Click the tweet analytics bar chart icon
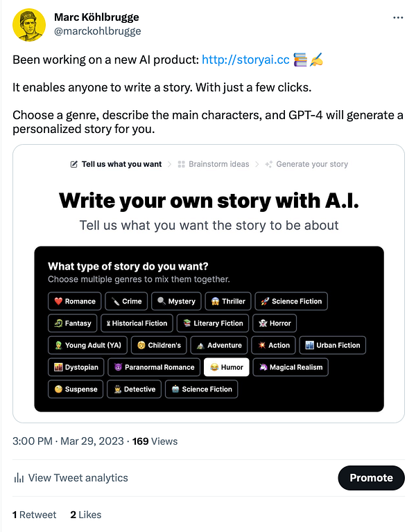The width and height of the screenshot is (416, 532). pyautogui.click(x=19, y=478)
